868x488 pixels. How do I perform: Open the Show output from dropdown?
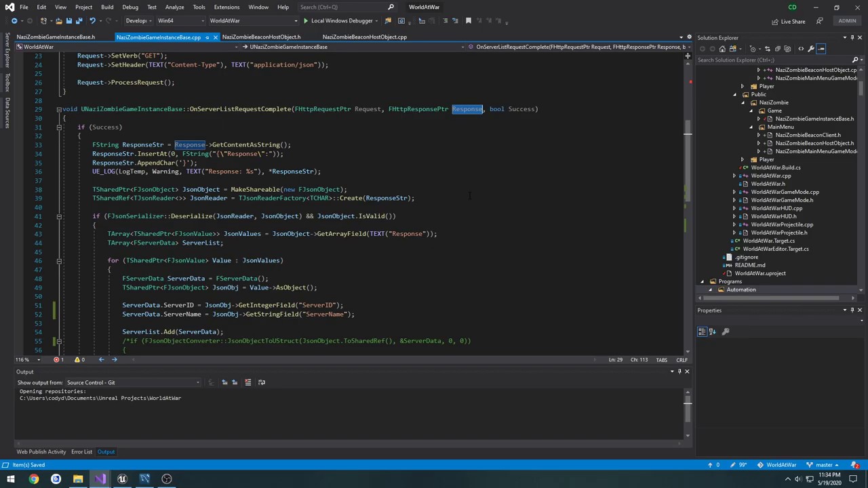click(133, 382)
